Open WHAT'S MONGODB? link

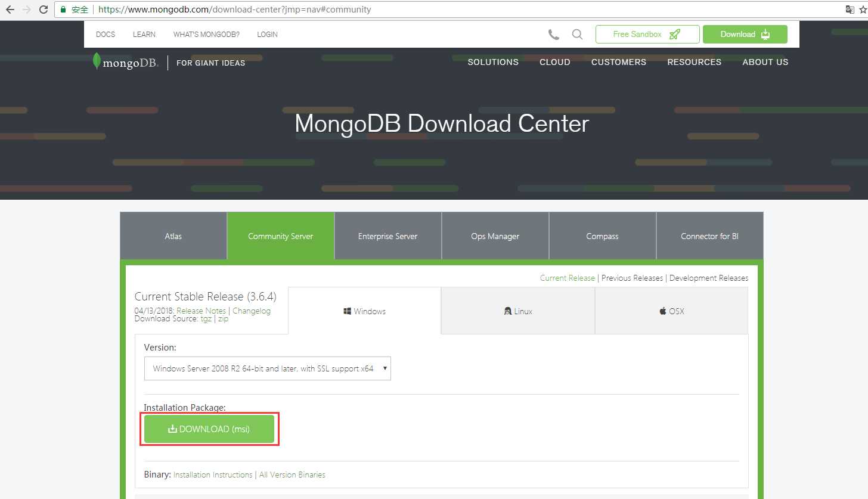point(206,35)
